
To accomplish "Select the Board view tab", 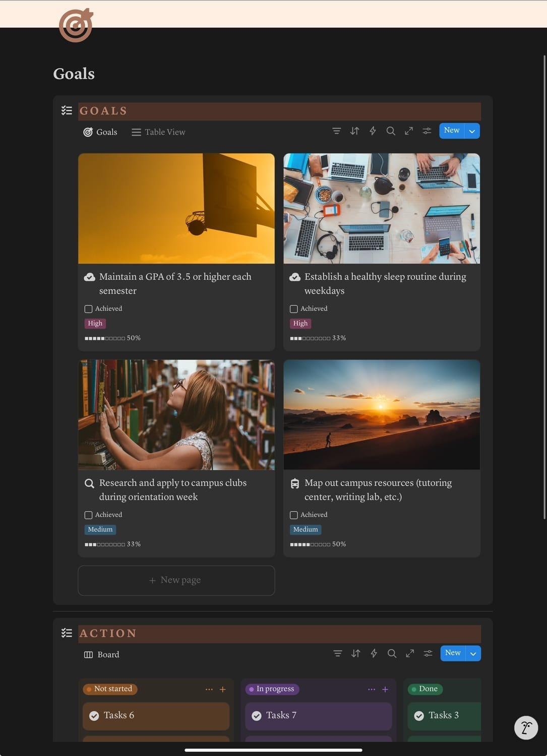I will tap(102, 654).
